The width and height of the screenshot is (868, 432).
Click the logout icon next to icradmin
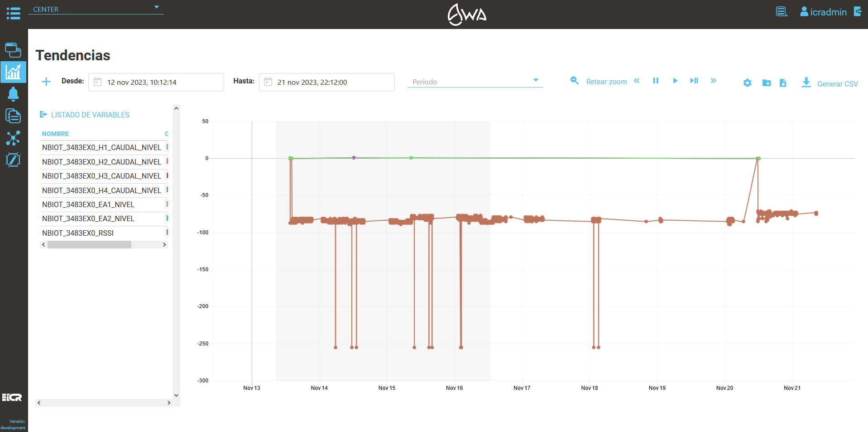point(857,11)
